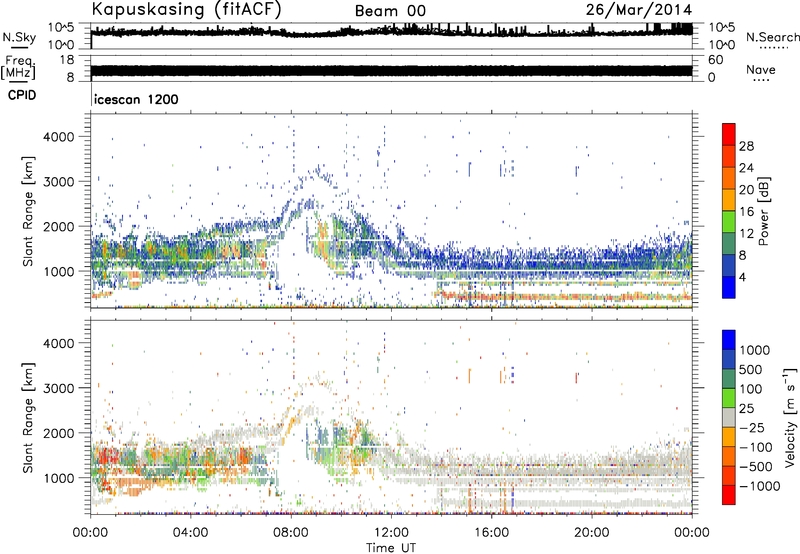
Task: Click the '4000' tick on power panel axis
Action: click(58, 137)
